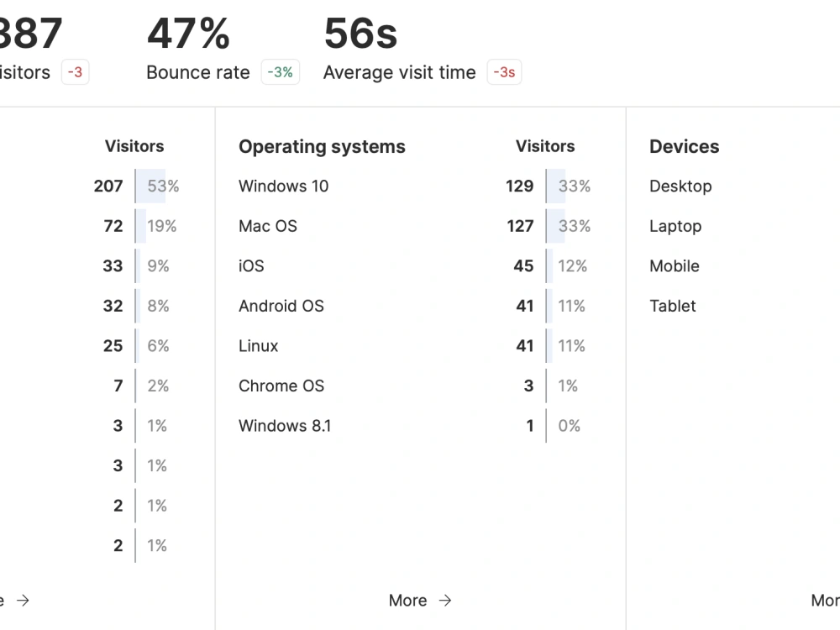Select Desktop in the Devices panel

coord(680,186)
